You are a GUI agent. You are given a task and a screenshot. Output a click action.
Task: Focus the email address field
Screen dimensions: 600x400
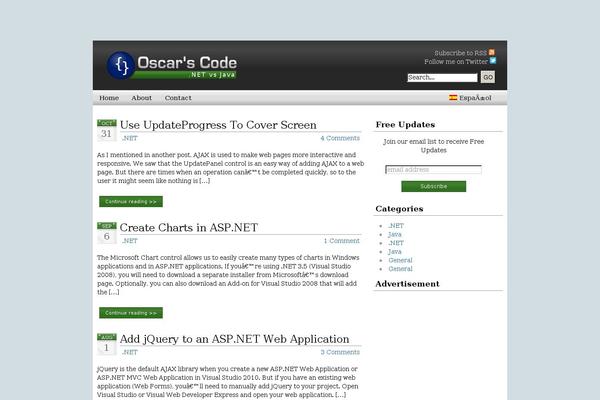tap(434, 170)
